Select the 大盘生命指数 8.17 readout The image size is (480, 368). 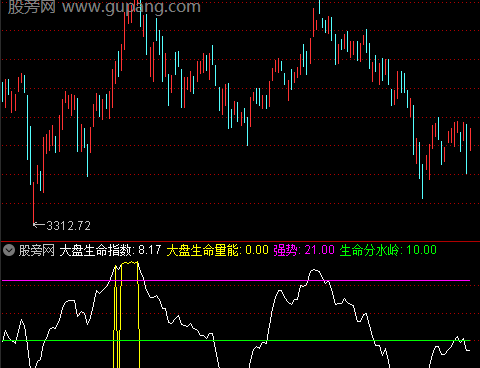tap(110, 250)
